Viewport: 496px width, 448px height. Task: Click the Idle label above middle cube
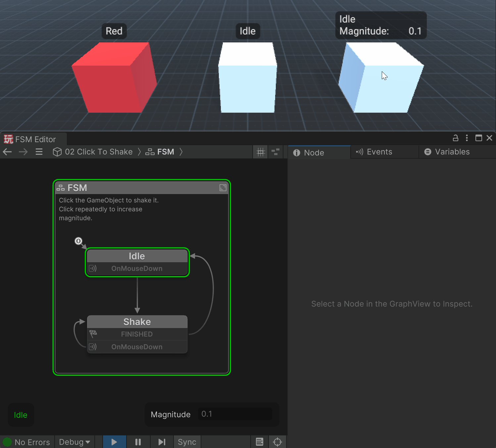248,31
